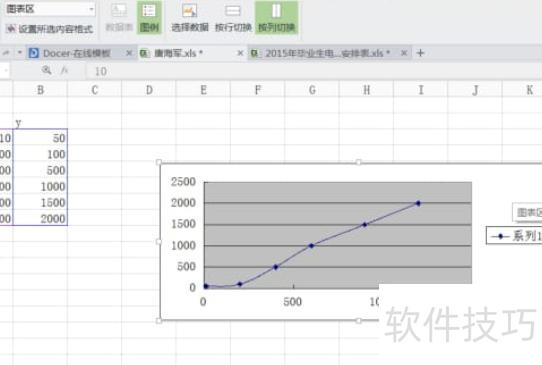Click formula bar input showing 10
This screenshot has height=365, width=542.
click(314, 71)
